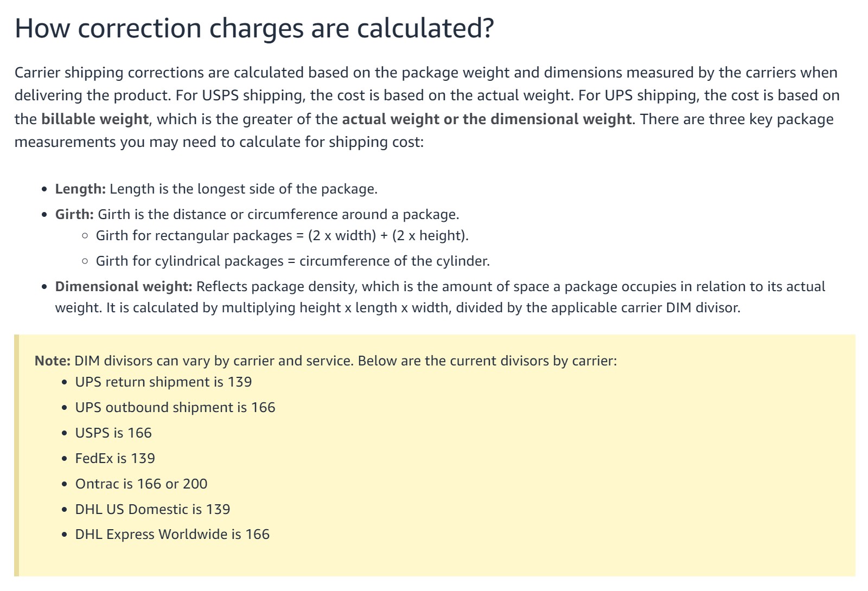
Task: Click 'UPS return shipment is 139' item
Action: [x=163, y=382]
